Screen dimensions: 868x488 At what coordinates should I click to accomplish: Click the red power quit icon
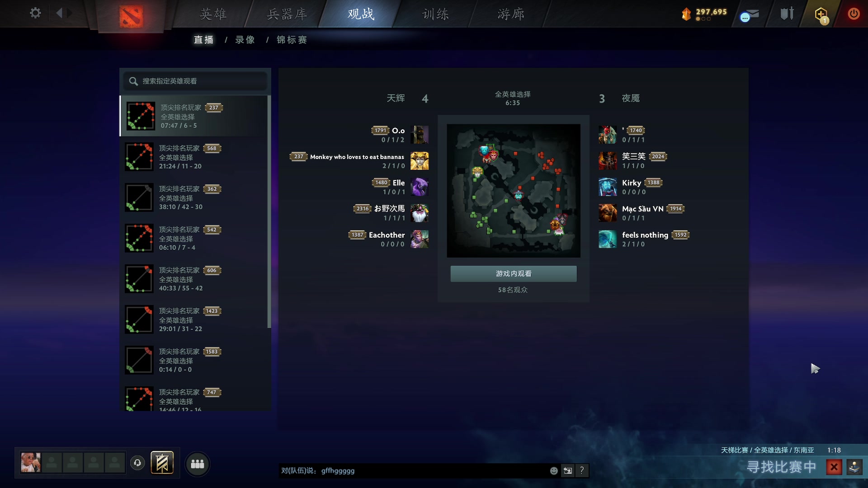tap(854, 14)
